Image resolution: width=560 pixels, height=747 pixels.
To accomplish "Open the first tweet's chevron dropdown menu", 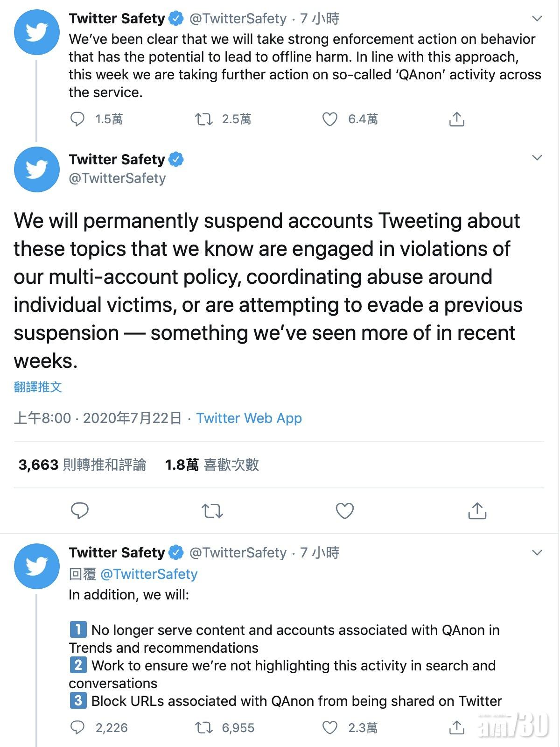I will pyautogui.click(x=537, y=19).
